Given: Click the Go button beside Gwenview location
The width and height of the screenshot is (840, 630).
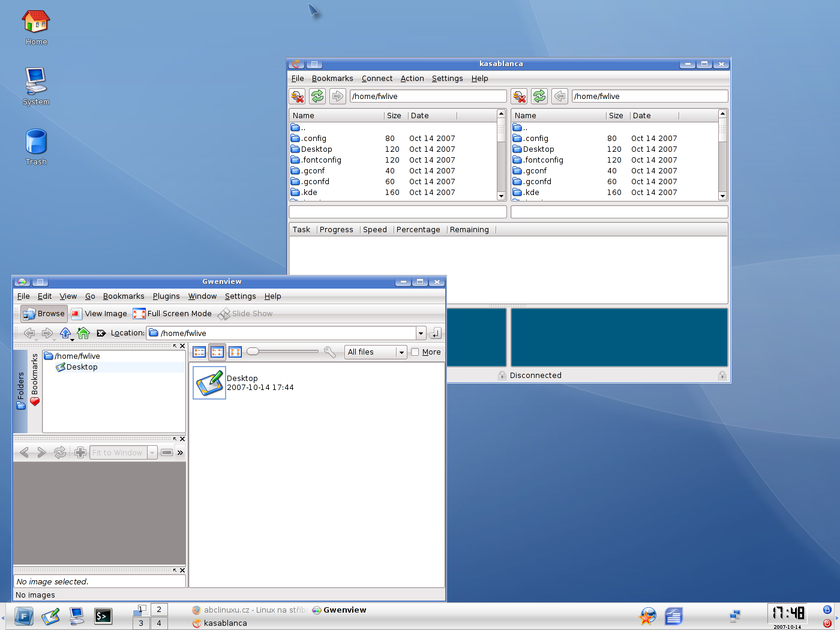Looking at the screenshot, I should coord(436,333).
